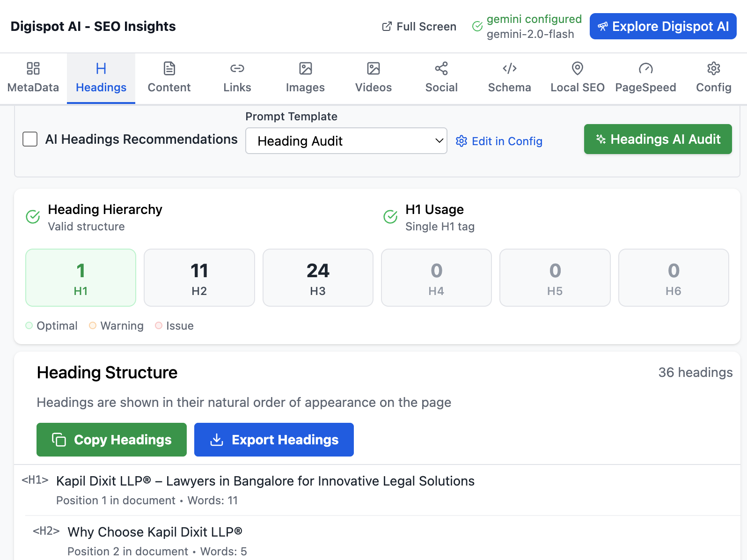Click the Valid structure status text
Image resolution: width=747 pixels, height=560 pixels.
(x=87, y=227)
